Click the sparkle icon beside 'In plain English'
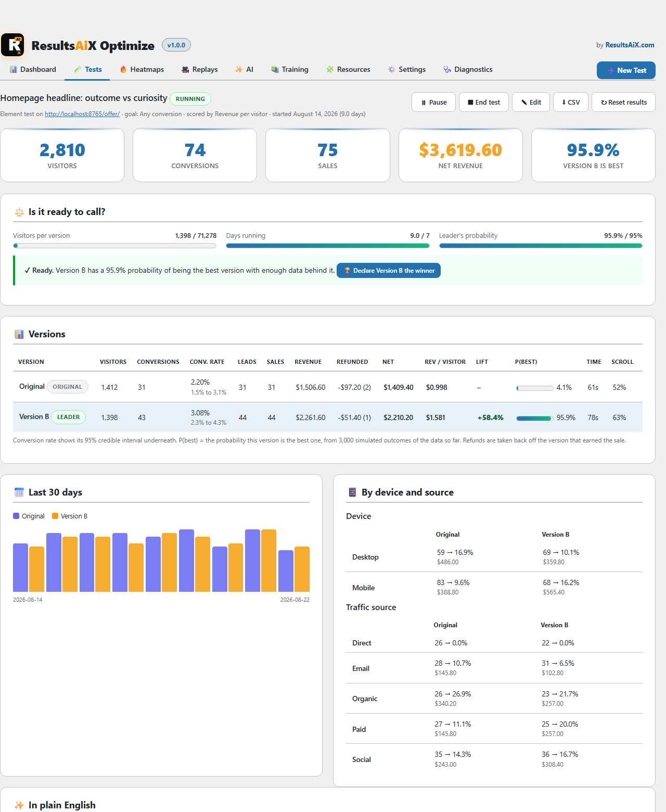This screenshot has height=812, width=666. 19,805
